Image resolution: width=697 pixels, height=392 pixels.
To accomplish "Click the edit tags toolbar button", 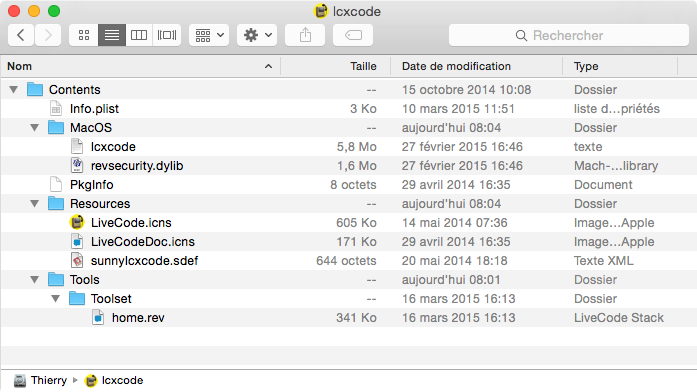I will pos(353,35).
